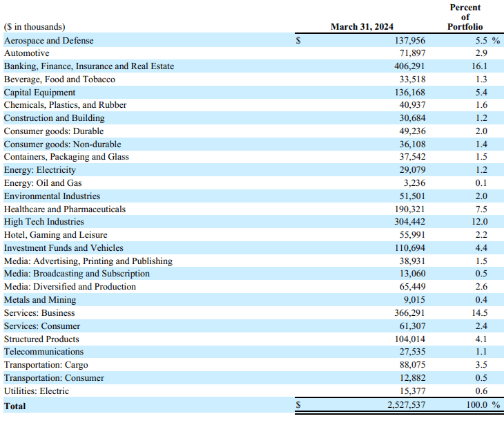Click "Beverage, Food and Tobacco" label
504x423 pixels.
click(59, 79)
